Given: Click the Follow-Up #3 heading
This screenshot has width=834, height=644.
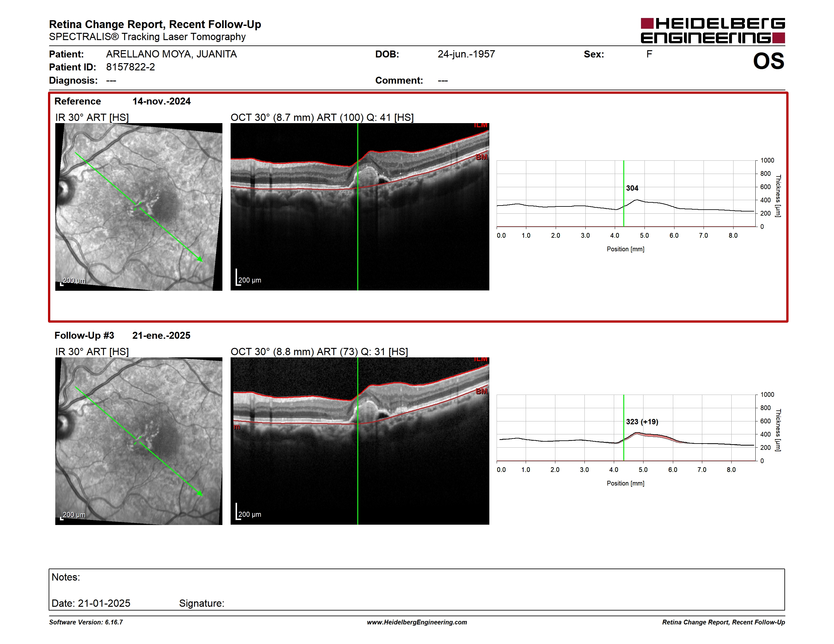Looking at the screenshot, I should pyautogui.click(x=84, y=335).
